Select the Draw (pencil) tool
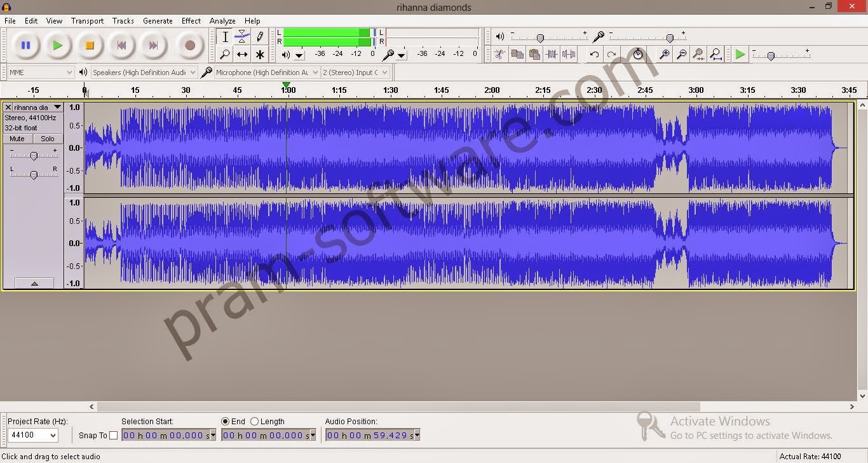Viewport: 868px width, 463px height. (260, 37)
